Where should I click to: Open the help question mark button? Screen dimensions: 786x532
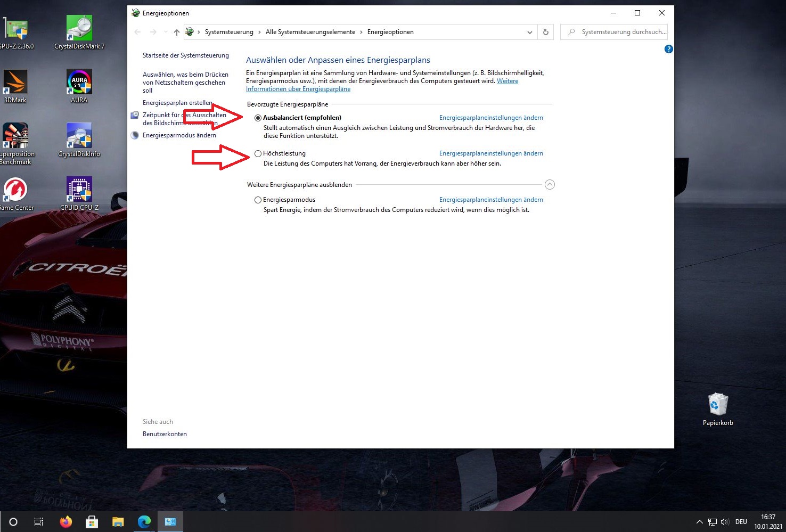coord(669,49)
